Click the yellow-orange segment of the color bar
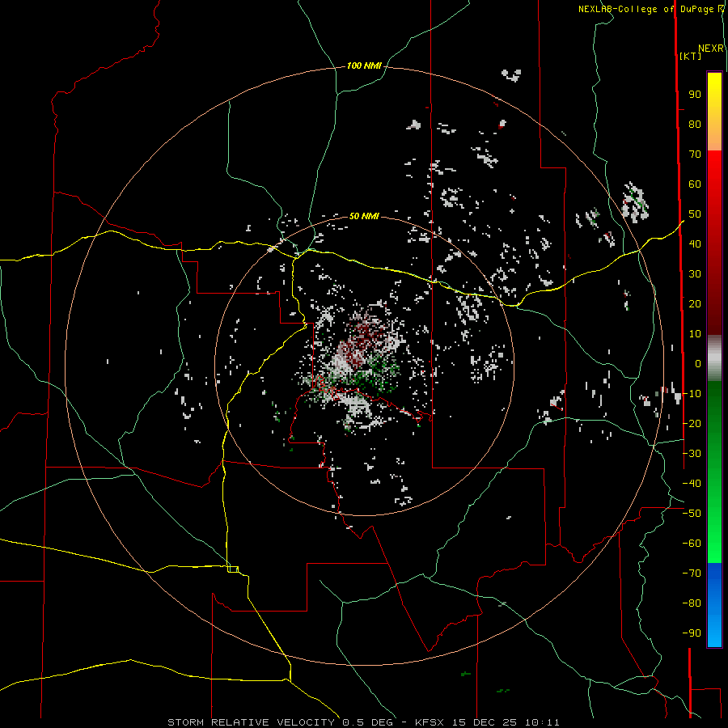This screenshot has width=728, height=728. tap(714, 112)
